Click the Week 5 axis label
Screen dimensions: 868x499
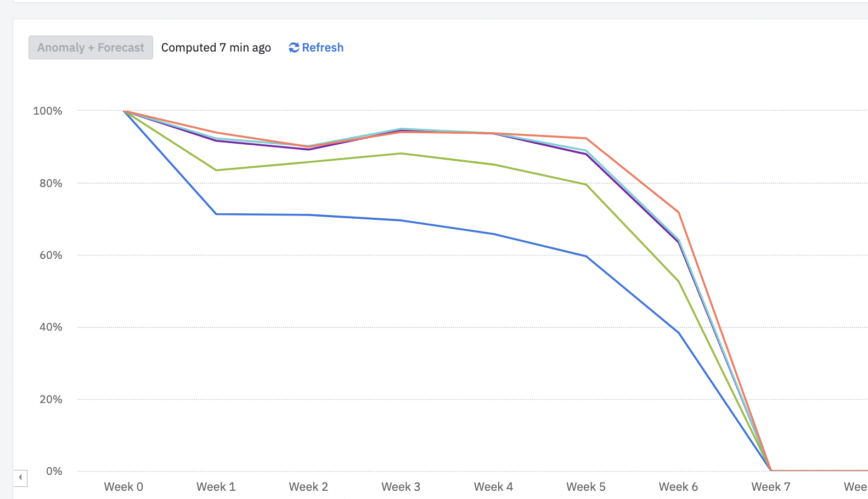[x=586, y=487]
